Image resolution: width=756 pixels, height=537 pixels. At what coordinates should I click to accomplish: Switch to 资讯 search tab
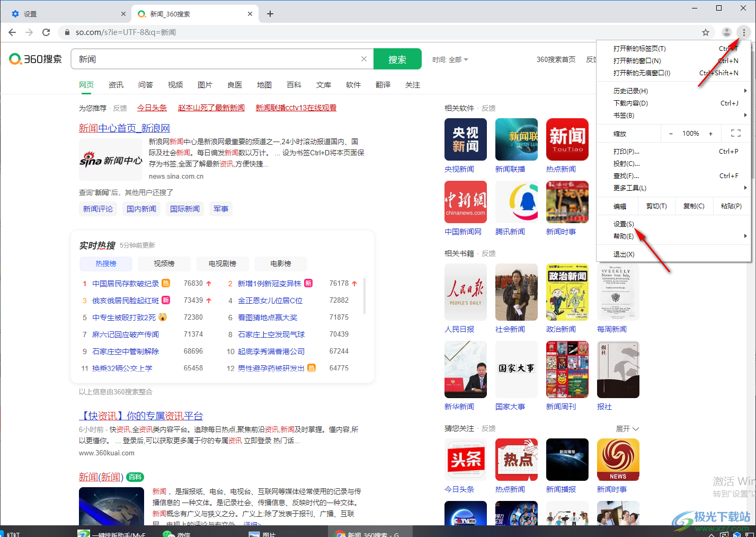(x=116, y=85)
